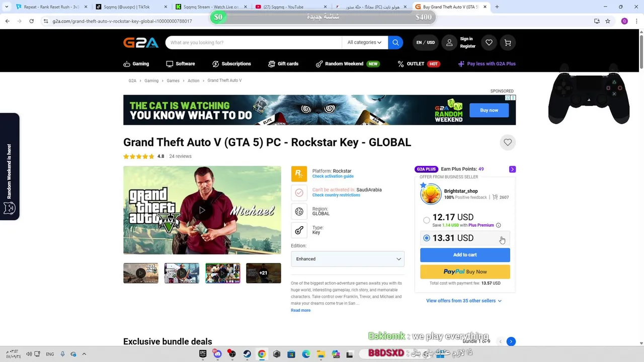Click the Chrome icon in the taskbar
The width and height of the screenshot is (644, 362).
[x=262, y=354]
